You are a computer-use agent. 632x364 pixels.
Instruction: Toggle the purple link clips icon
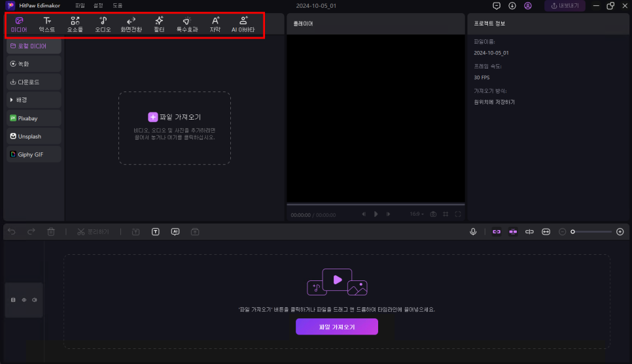coord(497,232)
